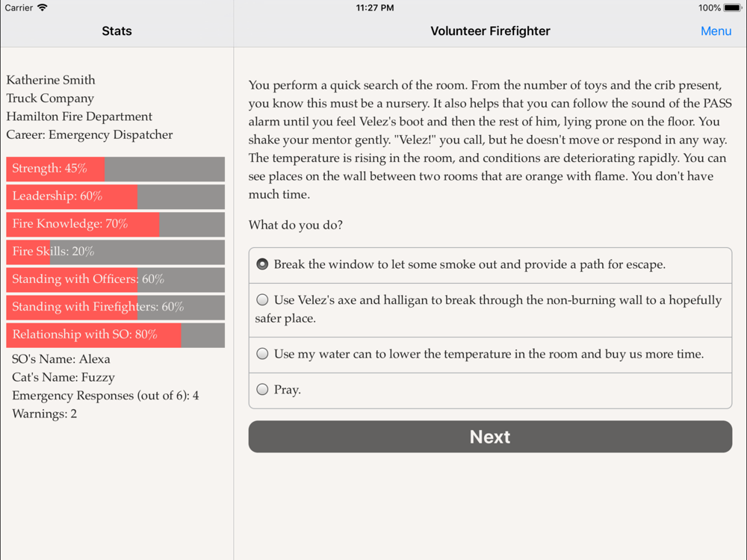The height and width of the screenshot is (560, 747).
Task: Click the Strength 45% bar
Action: coord(115,169)
